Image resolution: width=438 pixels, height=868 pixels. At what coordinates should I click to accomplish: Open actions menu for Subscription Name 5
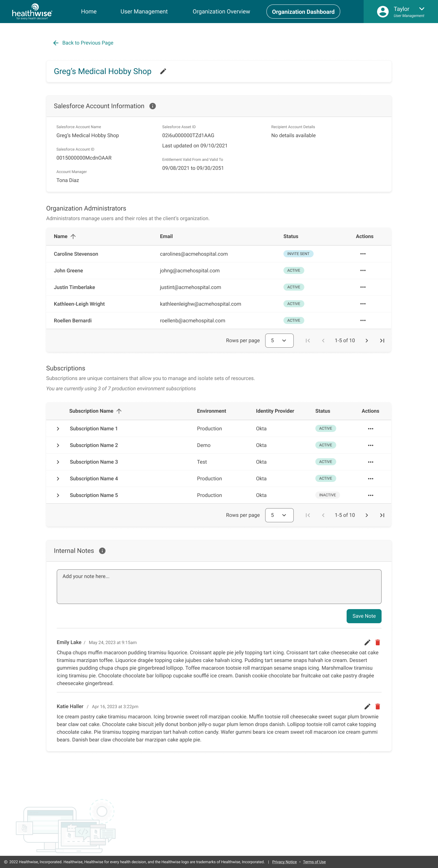(x=371, y=495)
